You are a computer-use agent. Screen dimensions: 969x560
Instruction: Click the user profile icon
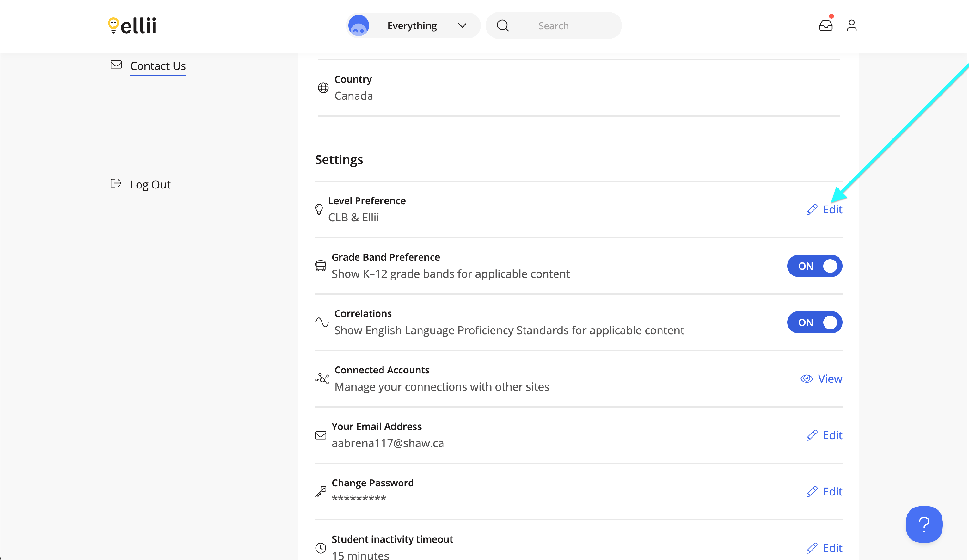tap(851, 25)
